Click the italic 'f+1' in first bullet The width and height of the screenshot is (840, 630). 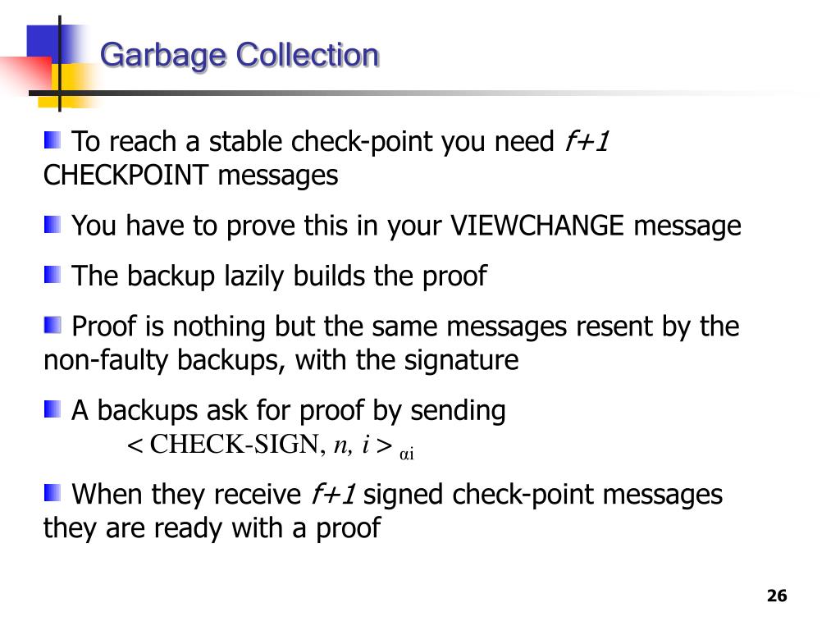586,141
